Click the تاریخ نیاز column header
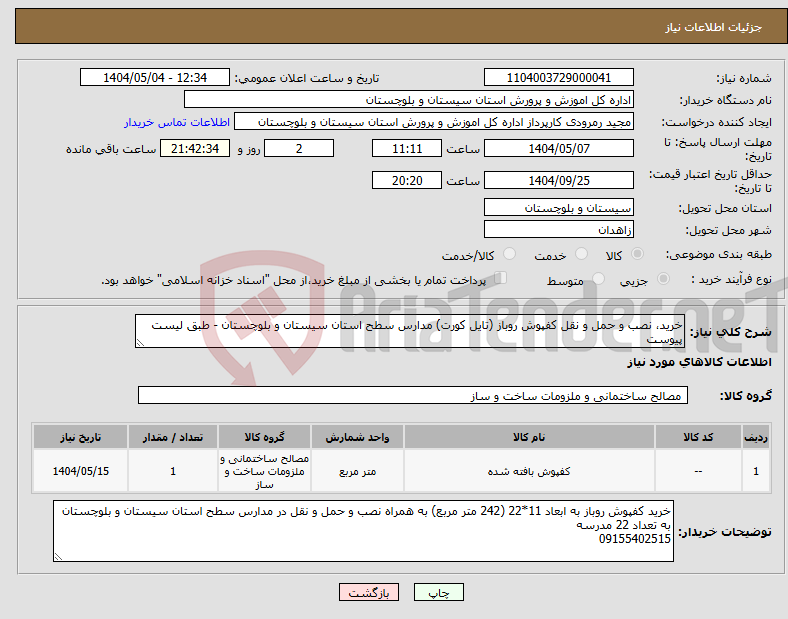 click(x=80, y=437)
